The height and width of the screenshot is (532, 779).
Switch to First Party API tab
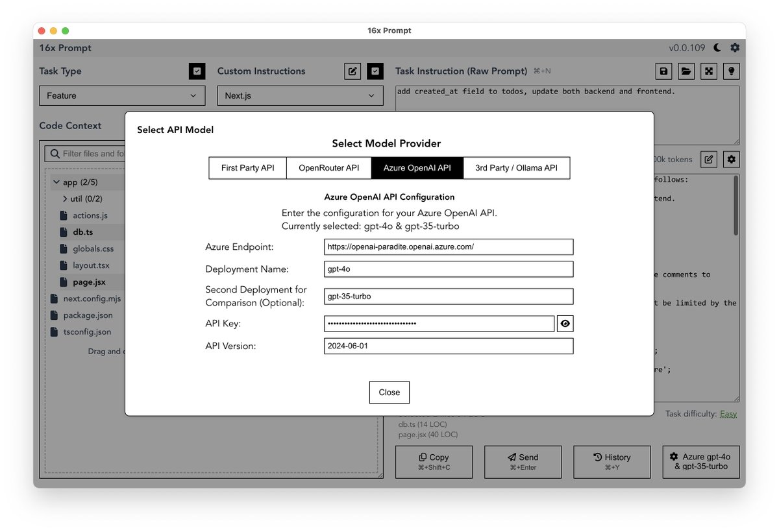click(248, 167)
